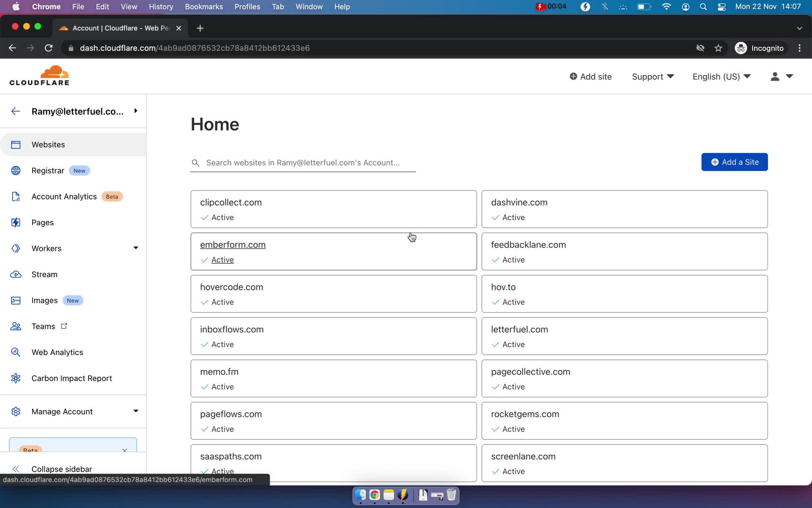812x508 pixels.
Task: Click the Stream icon in sidebar
Action: point(16,274)
